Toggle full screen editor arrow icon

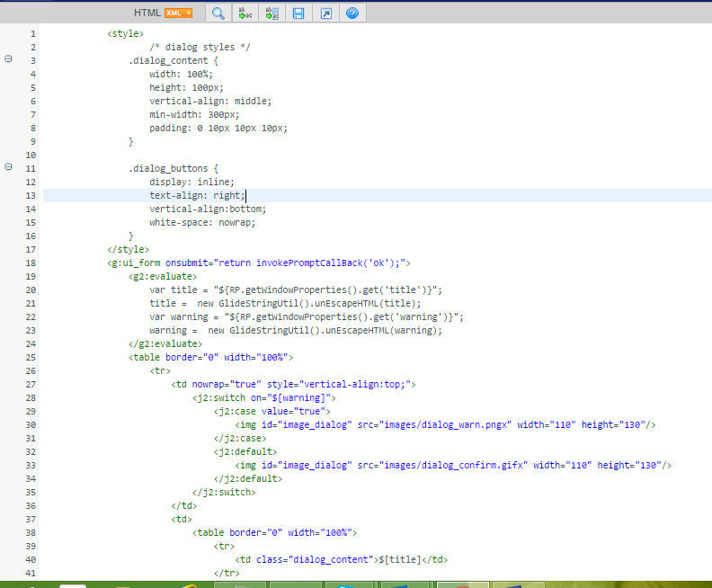tap(325, 13)
